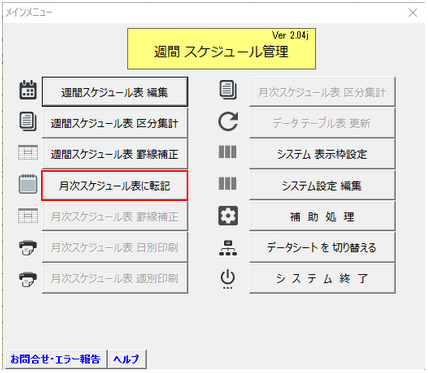Click システム終了 to exit
This screenshot has width=428, height=373.
322,278
